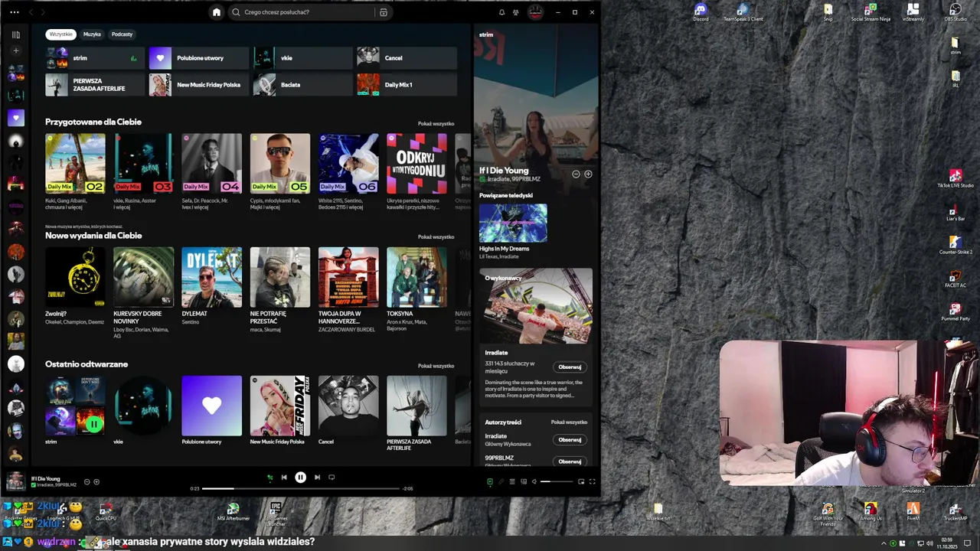The height and width of the screenshot is (551, 980).
Task: Open Discord desktop shortcut
Action: point(701,11)
